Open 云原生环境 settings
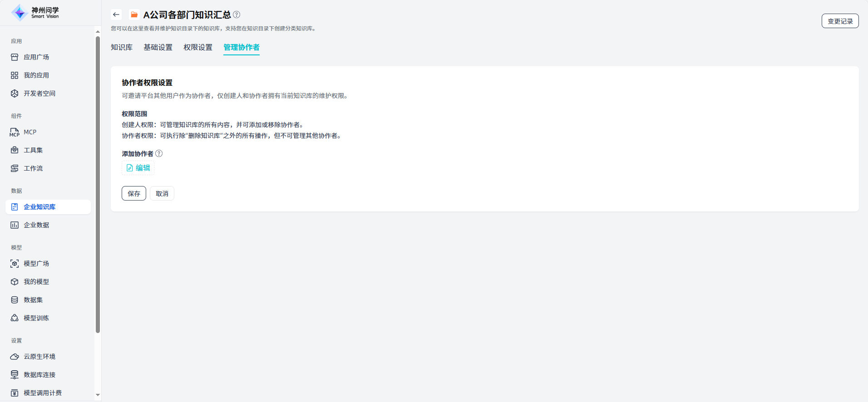This screenshot has height=402, width=868. coord(39,357)
